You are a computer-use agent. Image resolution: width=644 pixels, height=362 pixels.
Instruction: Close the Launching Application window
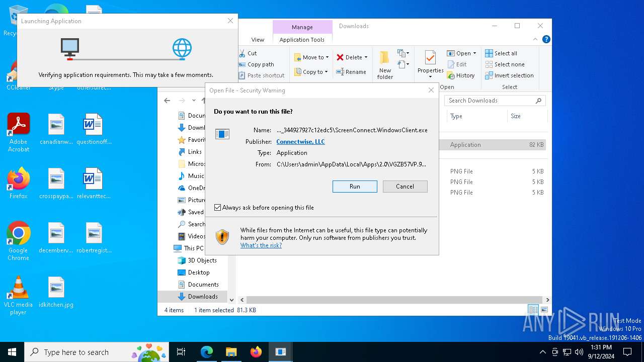pos(230,21)
